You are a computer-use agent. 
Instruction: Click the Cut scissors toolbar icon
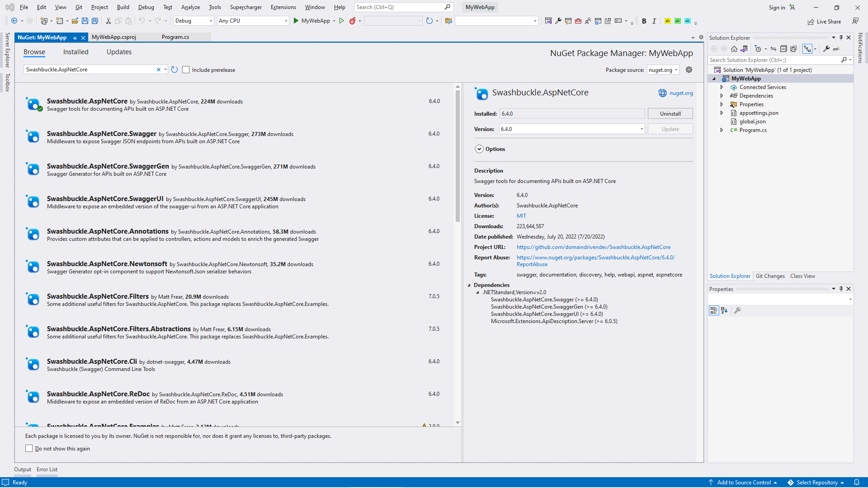[108, 21]
